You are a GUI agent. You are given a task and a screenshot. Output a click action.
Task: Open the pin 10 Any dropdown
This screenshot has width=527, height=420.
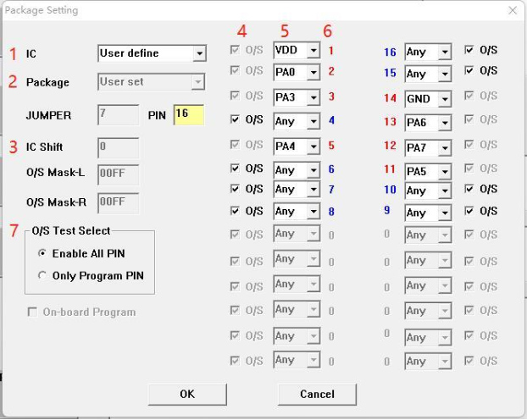point(428,191)
